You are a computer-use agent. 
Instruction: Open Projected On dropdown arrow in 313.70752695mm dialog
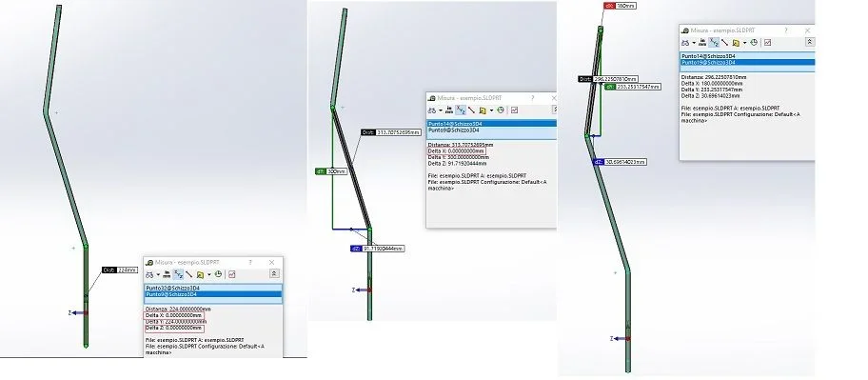(491, 110)
